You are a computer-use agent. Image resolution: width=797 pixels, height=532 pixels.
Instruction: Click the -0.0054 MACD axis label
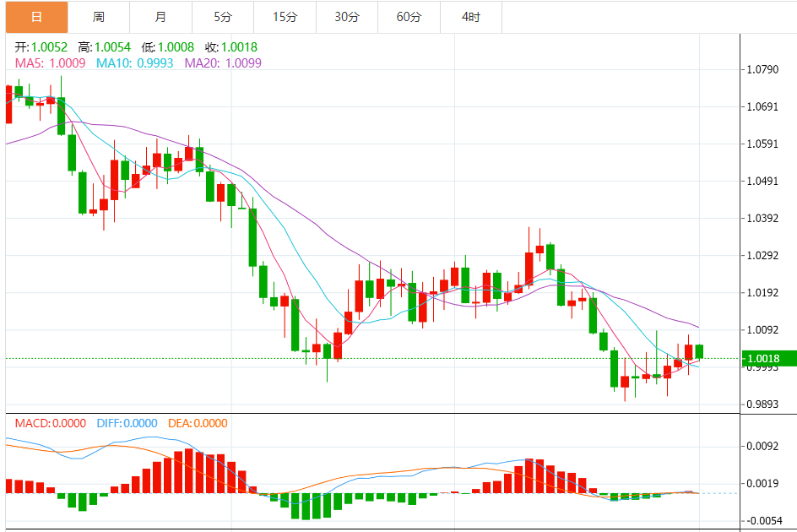point(762,521)
